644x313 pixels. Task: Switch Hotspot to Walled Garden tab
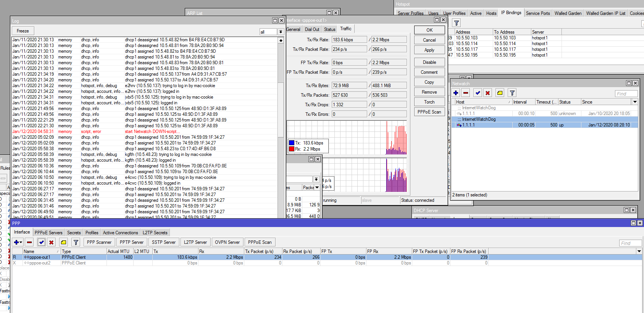click(x=568, y=13)
